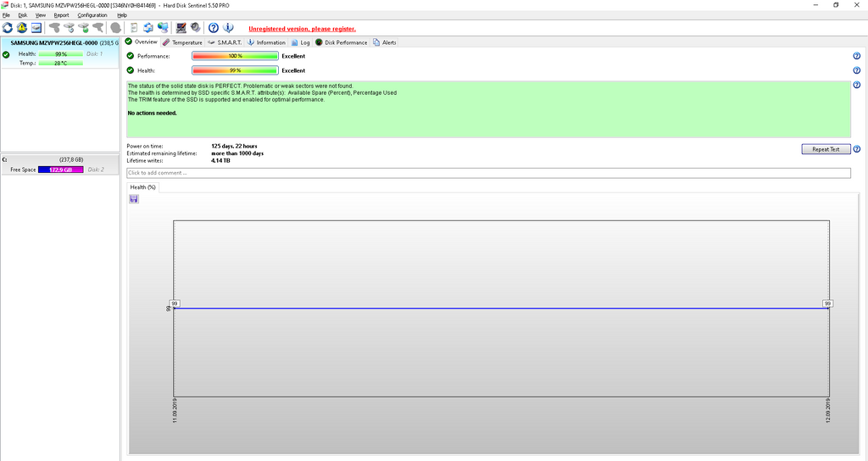Click help icon beside Repeat Test button

(x=856, y=149)
